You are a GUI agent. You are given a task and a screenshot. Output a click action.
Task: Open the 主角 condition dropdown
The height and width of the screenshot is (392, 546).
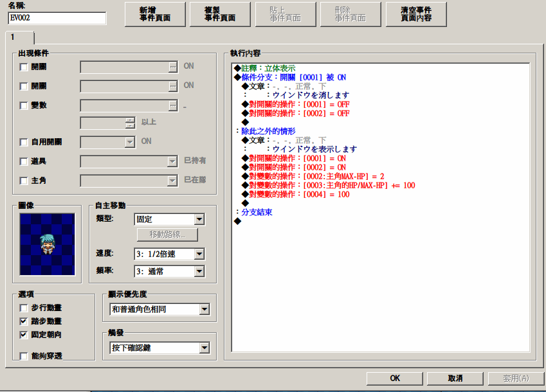[129, 181]
